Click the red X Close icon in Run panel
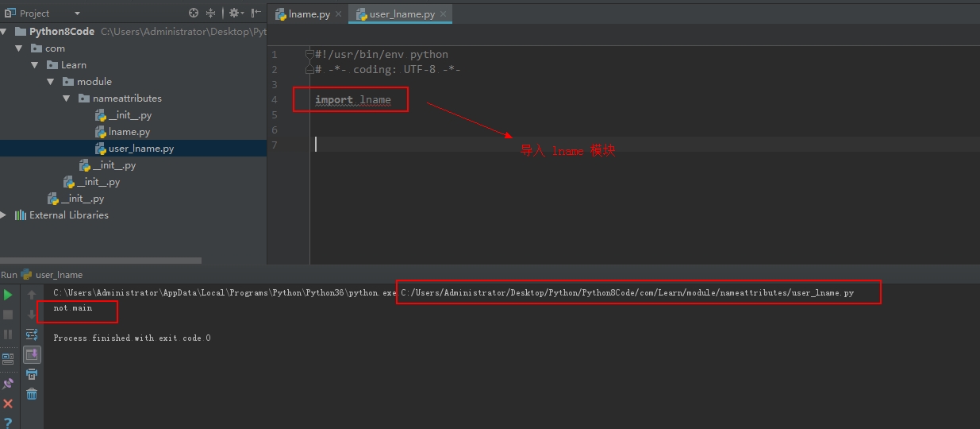 [8, 404]
